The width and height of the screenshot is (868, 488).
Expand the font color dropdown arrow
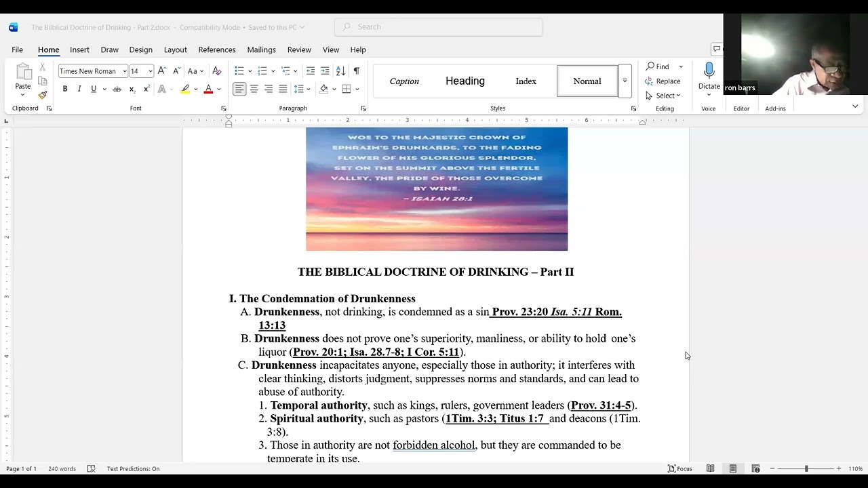click(219, 89)
